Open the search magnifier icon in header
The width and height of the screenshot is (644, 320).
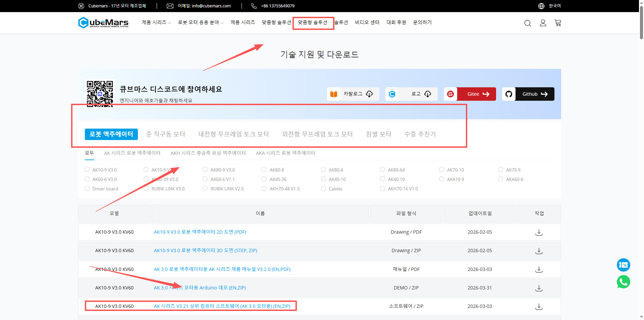pos(527,23)
